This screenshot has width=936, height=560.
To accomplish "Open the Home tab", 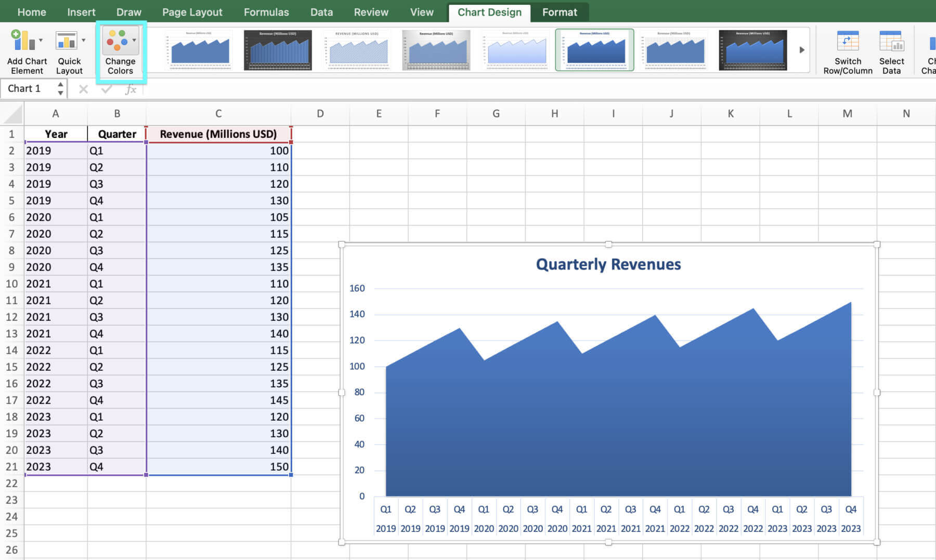I will pos(32,12).
